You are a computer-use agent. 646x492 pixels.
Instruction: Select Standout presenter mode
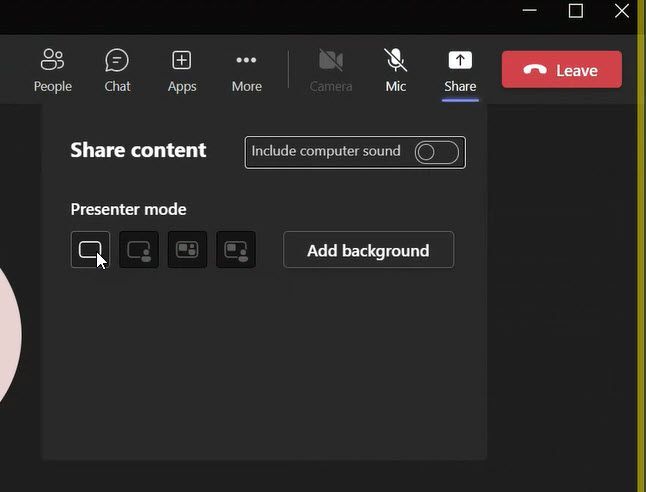click(x=139, y=250)
